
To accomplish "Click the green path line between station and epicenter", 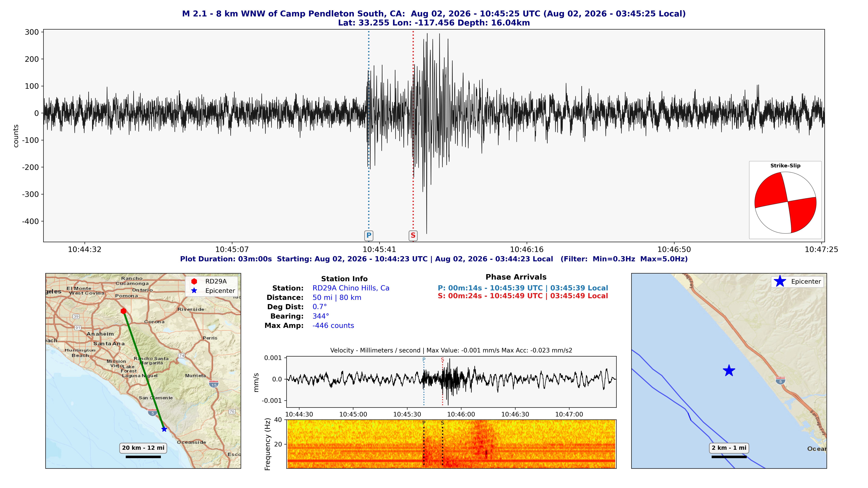I will 144,370.
